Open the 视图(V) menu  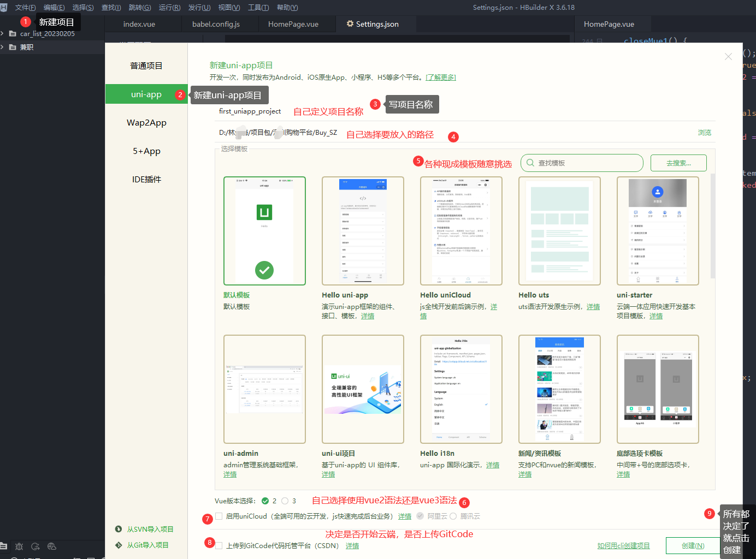point(229,8)
